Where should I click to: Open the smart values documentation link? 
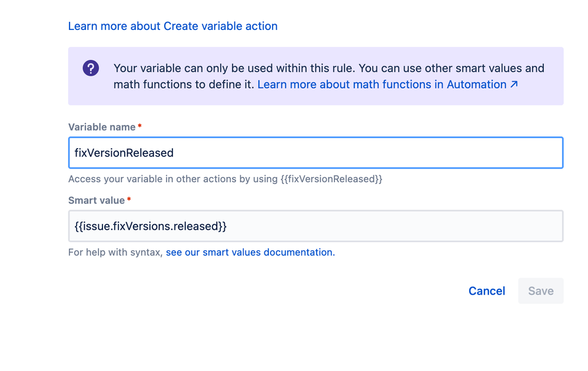point(250,252)
